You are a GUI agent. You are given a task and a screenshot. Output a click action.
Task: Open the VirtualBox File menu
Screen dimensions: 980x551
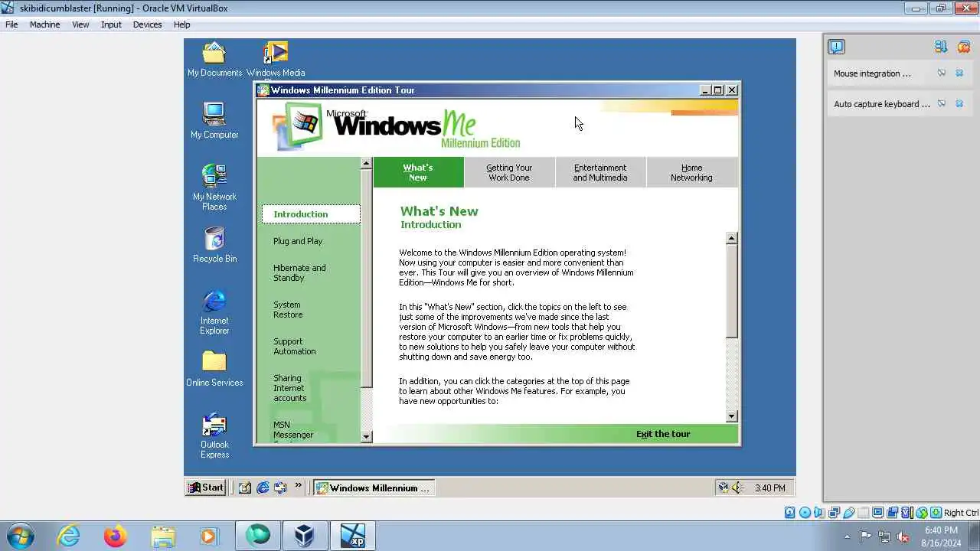coord(11,24)
